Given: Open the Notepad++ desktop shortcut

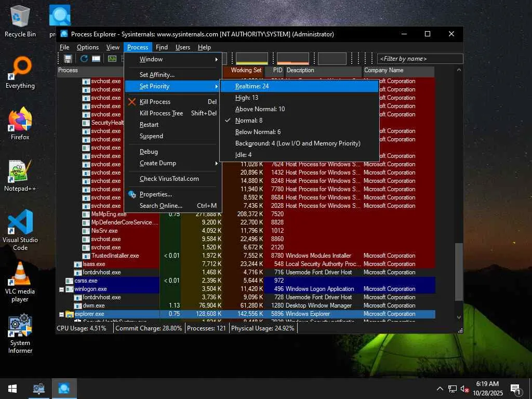Looking at the screenshot, I should point(20,176).
